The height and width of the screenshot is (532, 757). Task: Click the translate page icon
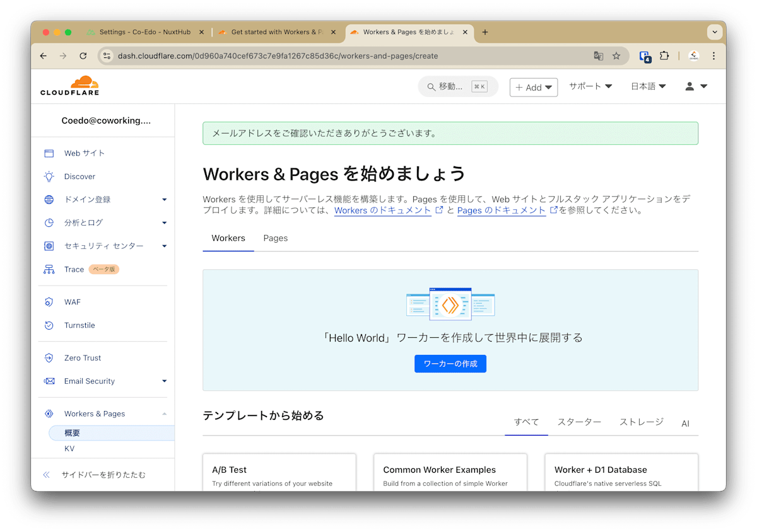coord(598,56)
